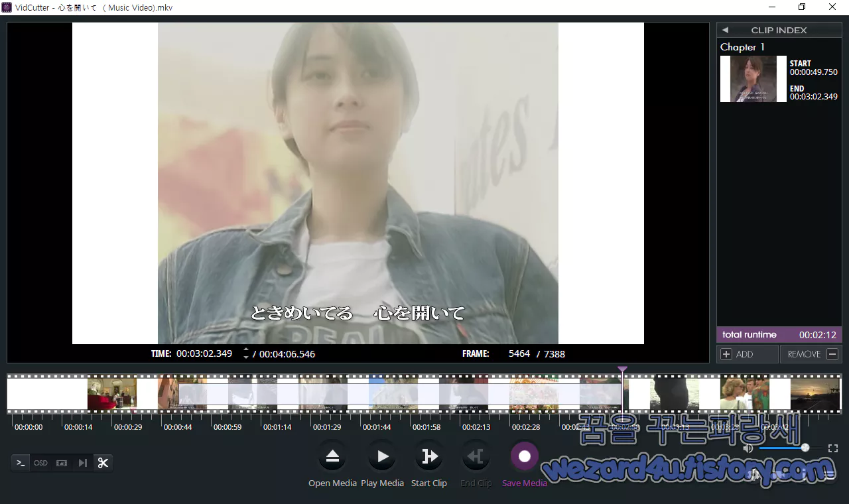Collapse the Clip Index panel arrow
Screen dimensions: 849x504
(x=725, y=30)
